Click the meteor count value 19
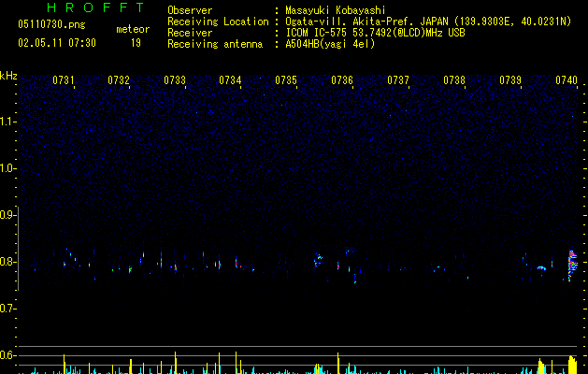588x374 pixels. [x=136, y=43]
